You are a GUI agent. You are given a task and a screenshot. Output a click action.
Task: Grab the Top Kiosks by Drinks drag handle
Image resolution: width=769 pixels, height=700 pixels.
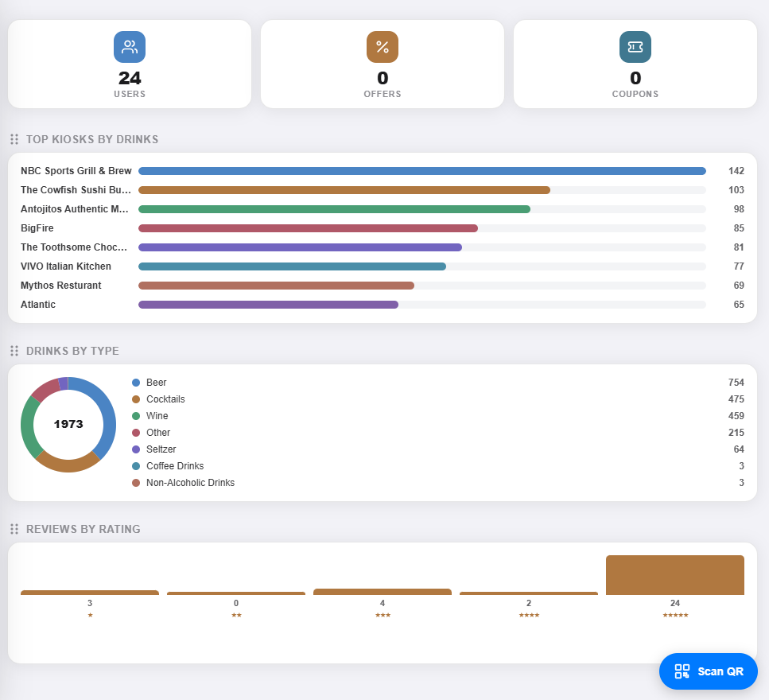[14, 139]
